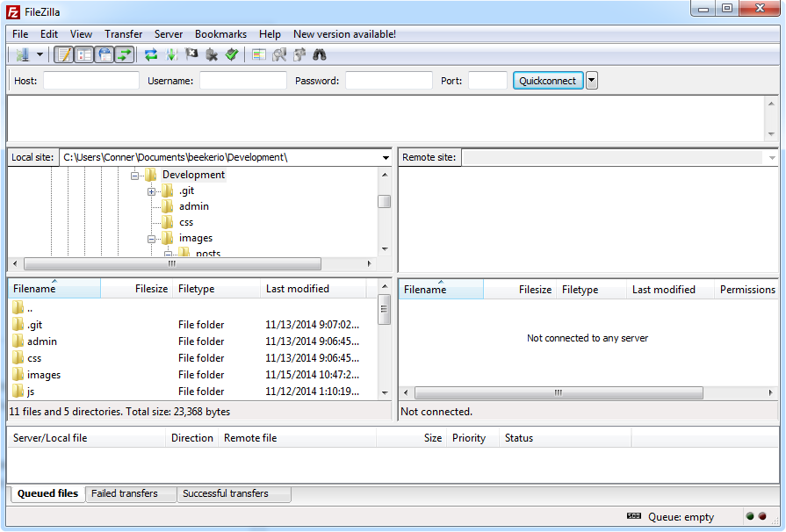Open the Bookmarks menu

[220, 33]
